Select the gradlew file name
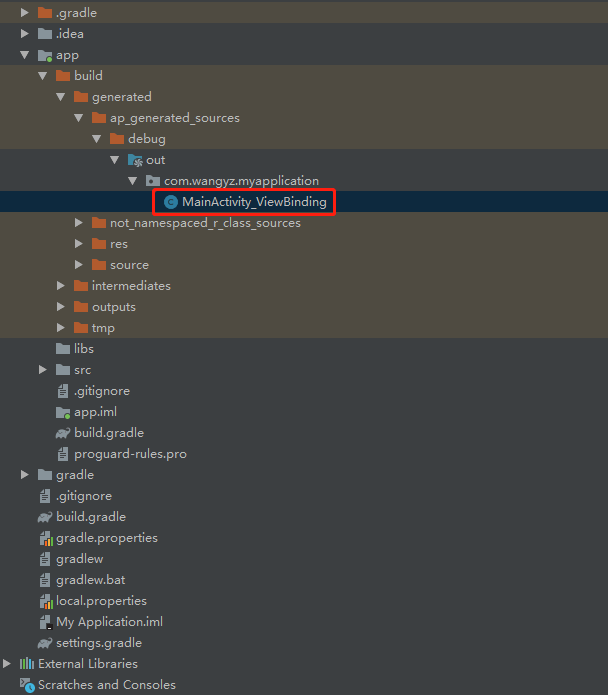 click(x=80, y=559)
